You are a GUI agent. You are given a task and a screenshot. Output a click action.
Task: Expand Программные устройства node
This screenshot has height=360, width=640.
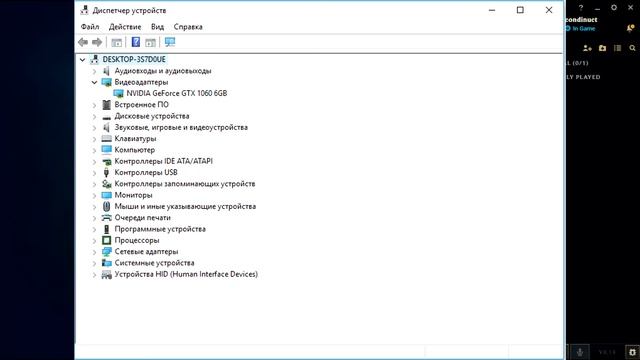click(94, 229)
